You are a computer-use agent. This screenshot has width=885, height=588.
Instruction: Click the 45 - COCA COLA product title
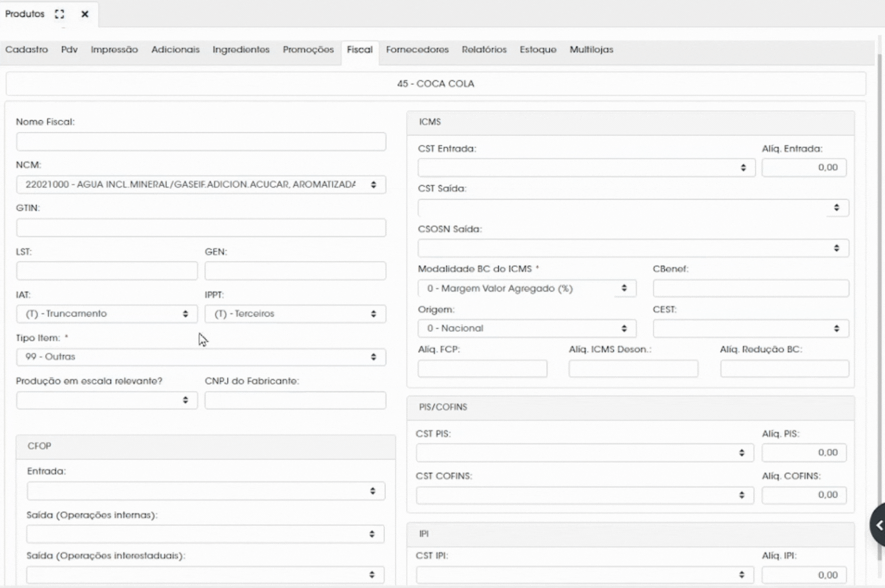(435, 84)
